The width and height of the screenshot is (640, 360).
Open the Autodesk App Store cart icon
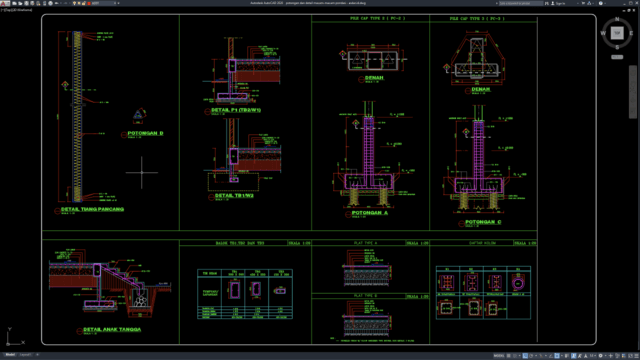pyautogui.click(x=583, y=3)
